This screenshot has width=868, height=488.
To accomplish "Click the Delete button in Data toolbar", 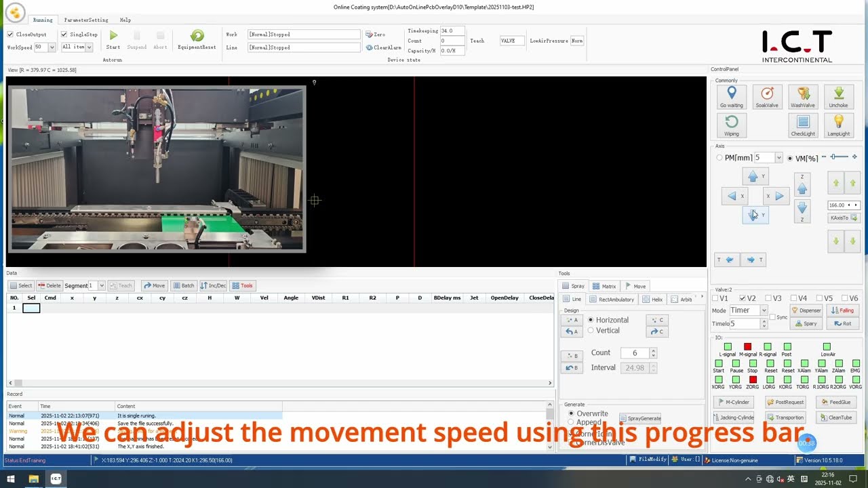I will point(50,285).
